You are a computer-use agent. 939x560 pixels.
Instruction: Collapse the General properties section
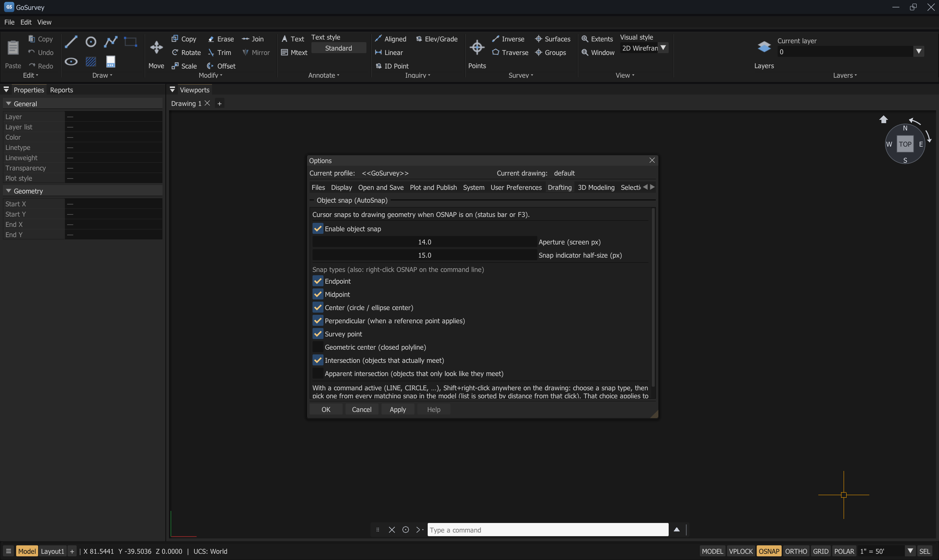click(8, 103)
